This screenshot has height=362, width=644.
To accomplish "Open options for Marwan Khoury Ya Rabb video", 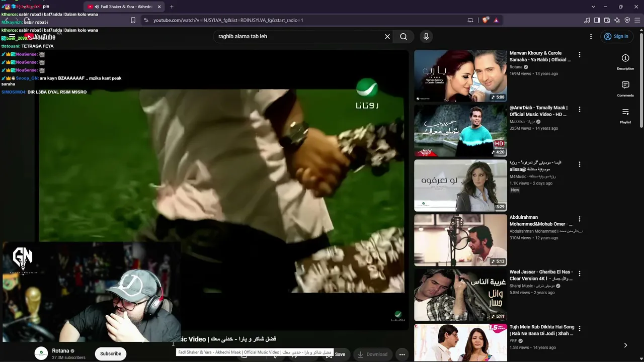I will pyautogui.click(x=580, y=54).
